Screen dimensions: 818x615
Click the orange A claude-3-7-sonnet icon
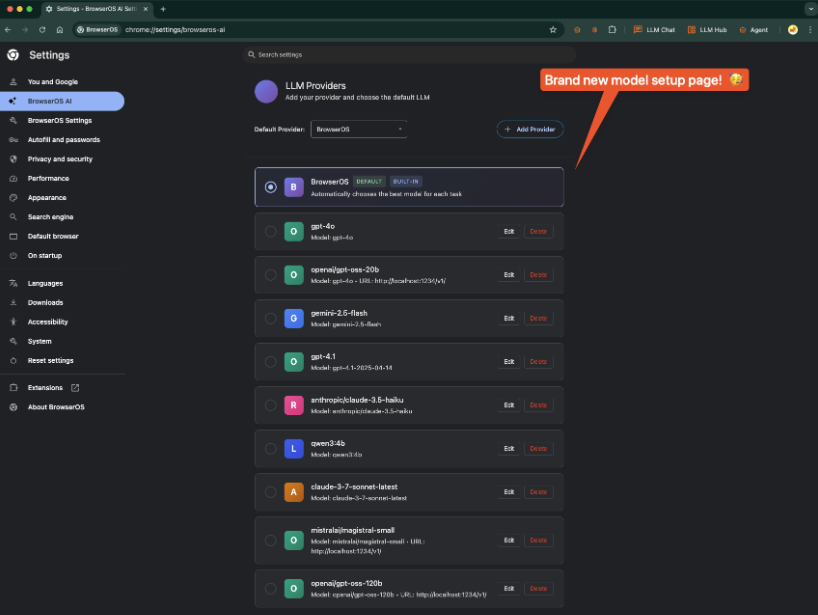(x=294, y=492)
